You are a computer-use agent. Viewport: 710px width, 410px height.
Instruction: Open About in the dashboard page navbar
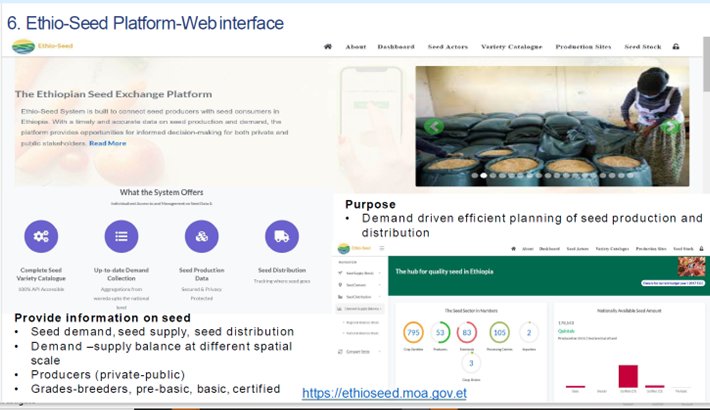pyautogui.click(x=528, y=249)
